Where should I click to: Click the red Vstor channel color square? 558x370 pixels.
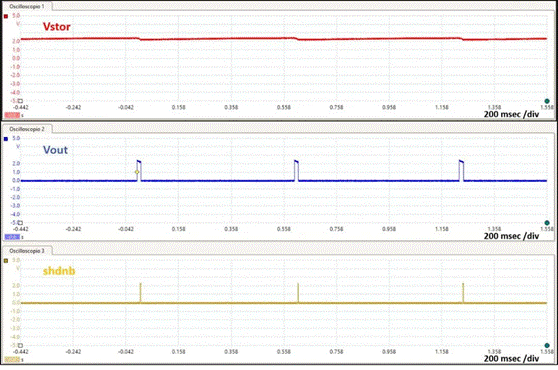(x=6, y=16)
